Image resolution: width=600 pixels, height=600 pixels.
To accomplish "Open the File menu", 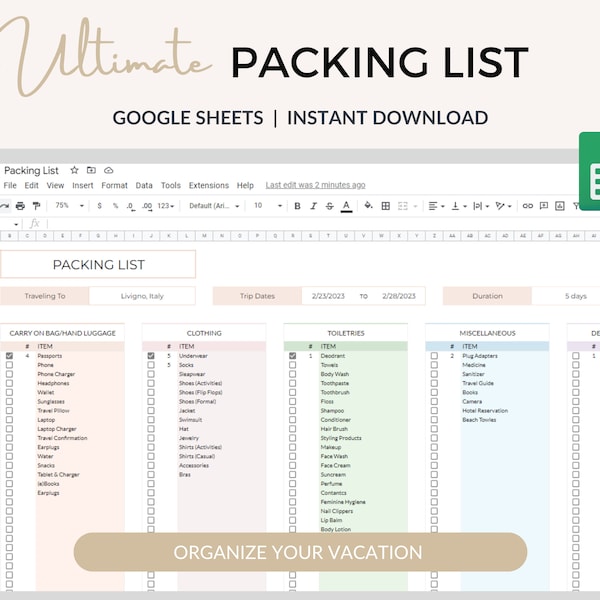I will point(10,185).
